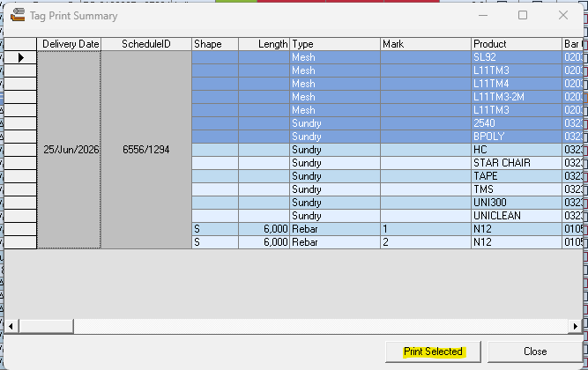The height and width of the screenshot is (370, 588).
Task: Click the row selector for TMS row
Action: (20, 189)
